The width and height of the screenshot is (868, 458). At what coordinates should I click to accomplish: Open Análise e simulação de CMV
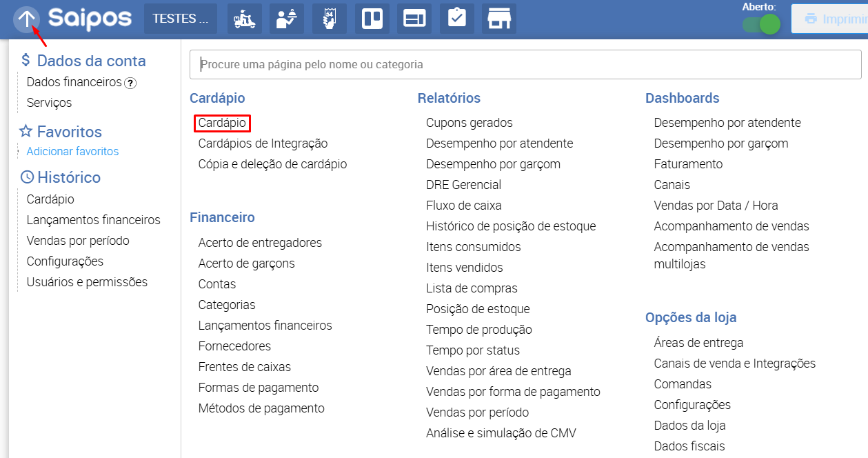coord(501,433)
